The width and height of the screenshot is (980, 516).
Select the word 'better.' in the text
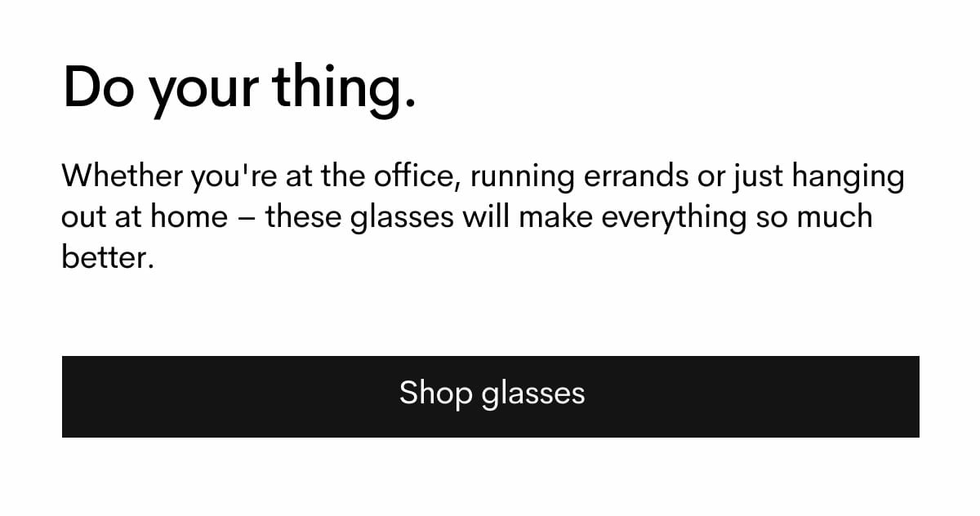tap(107, 257)
